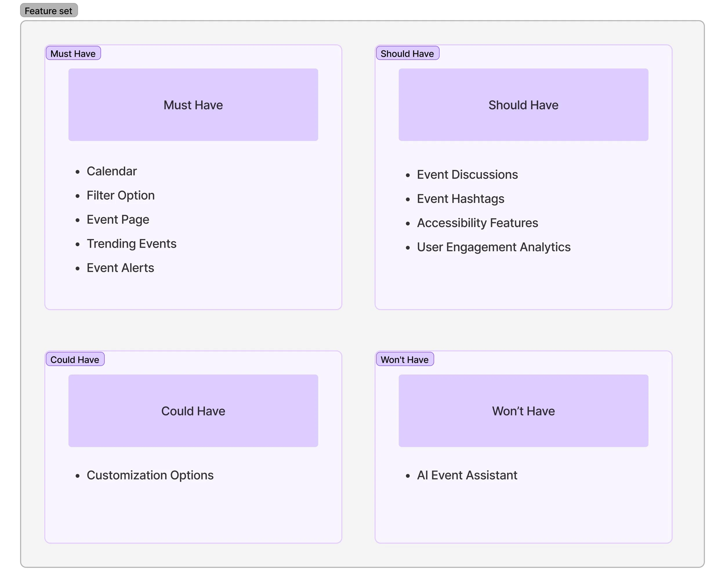Click the Must Have section tag

pyautogui.click(x=73, y=54)
